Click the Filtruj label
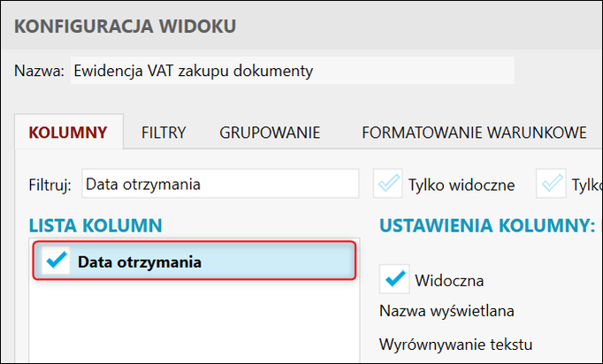 pos(50,185)
